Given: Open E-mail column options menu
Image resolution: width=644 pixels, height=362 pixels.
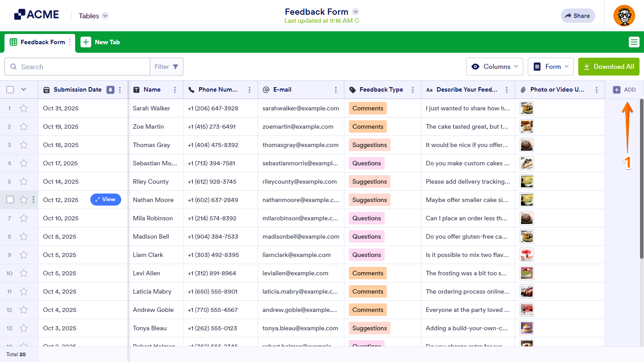Looking at the screenshot, I should (336, 90).
